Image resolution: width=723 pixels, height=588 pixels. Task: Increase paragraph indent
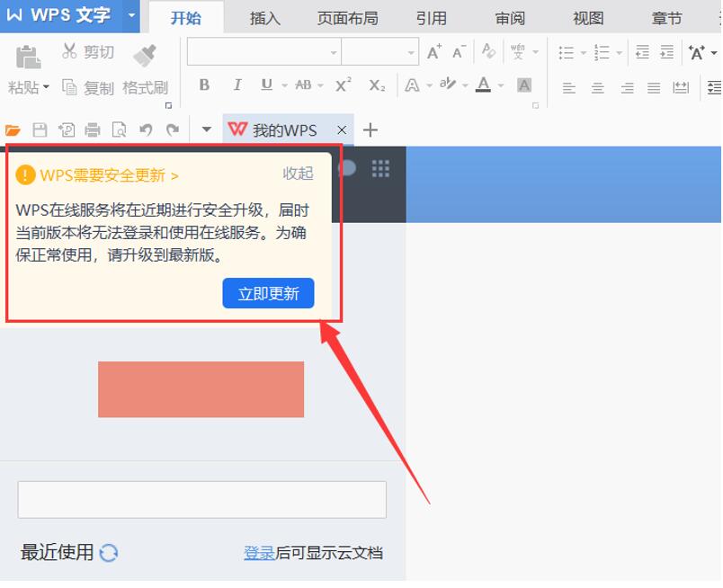pyautogui.click(x=666, y=51)
